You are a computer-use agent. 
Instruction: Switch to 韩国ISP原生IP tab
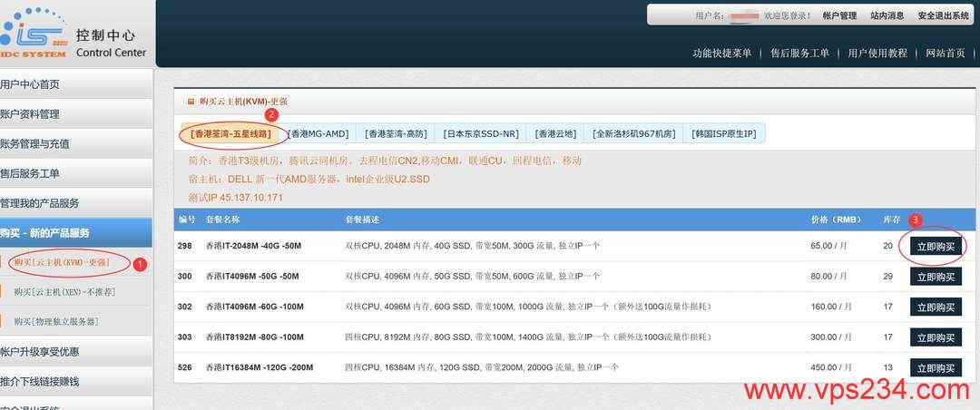coord(724,134)
